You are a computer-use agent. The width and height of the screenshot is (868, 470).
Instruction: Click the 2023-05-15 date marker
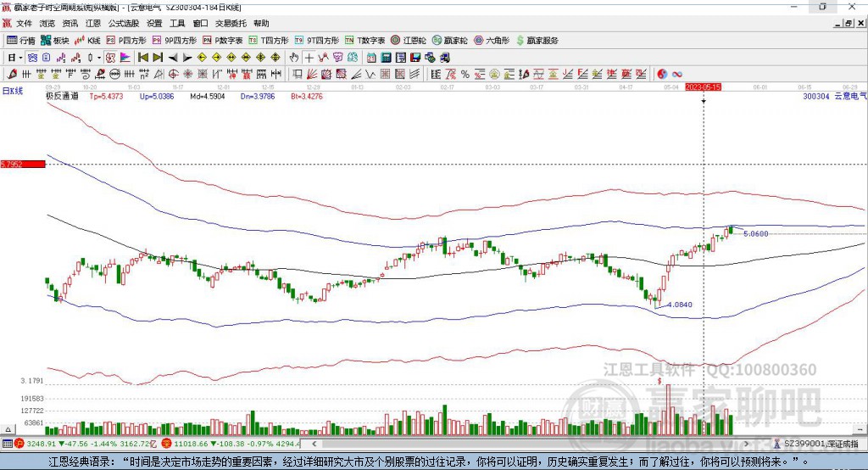tap(703, 87)
